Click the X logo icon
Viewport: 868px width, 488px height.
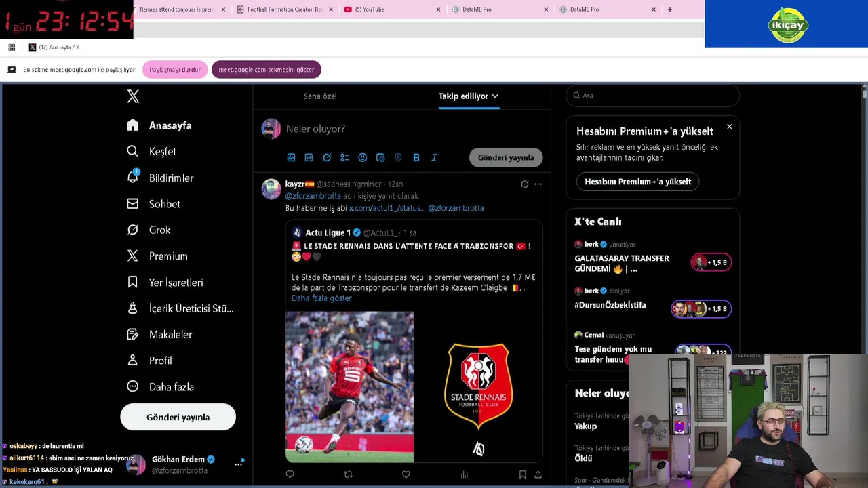[133, 96]
